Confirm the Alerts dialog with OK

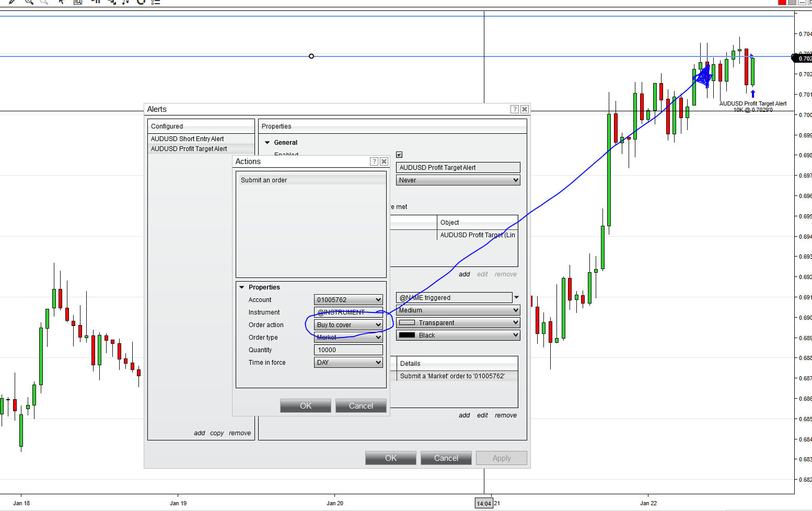(391, 458)
